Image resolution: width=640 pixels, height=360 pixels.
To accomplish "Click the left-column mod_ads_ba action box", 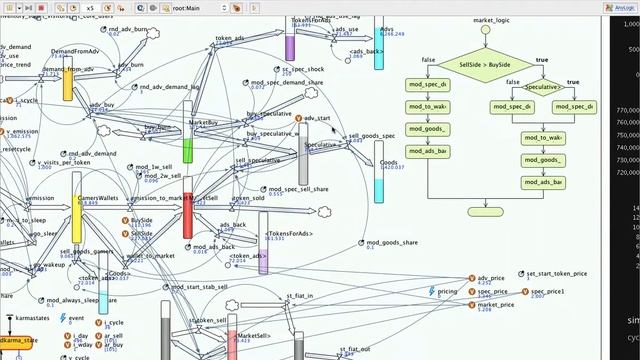I will pyautogui.click(x=428, y=151).
